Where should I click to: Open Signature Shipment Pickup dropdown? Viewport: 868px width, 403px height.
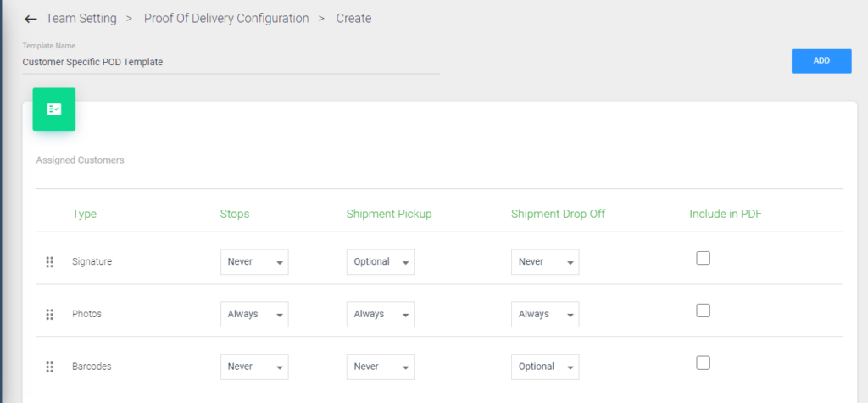pos(381,261)
